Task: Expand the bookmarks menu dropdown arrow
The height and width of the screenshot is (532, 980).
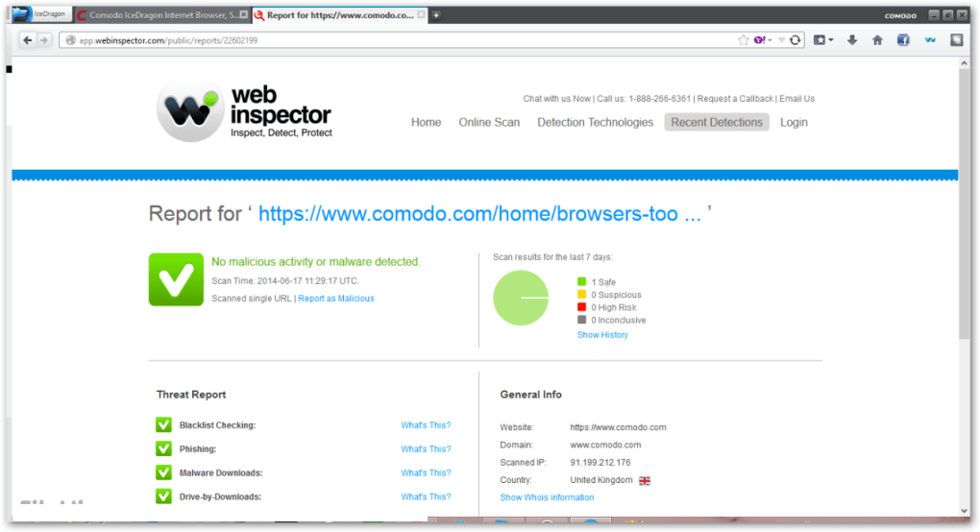Action: tap(831, 40)
